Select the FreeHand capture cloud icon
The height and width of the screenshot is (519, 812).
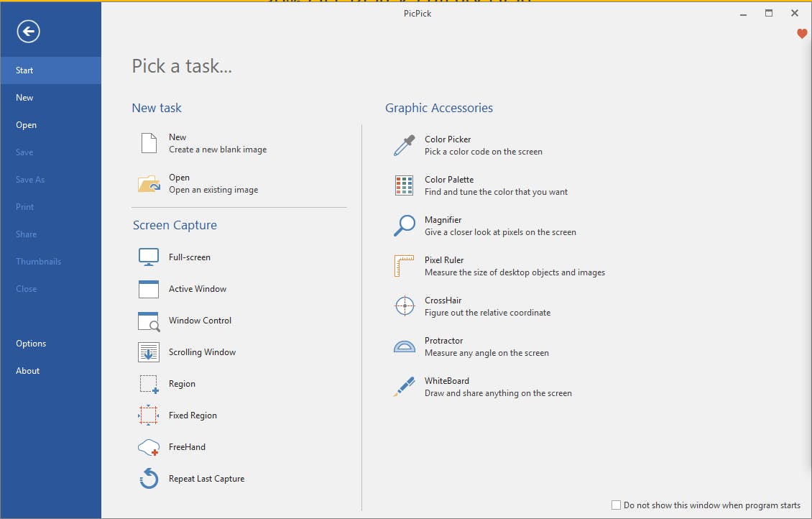pyautogui.click(x=149, y=447)
